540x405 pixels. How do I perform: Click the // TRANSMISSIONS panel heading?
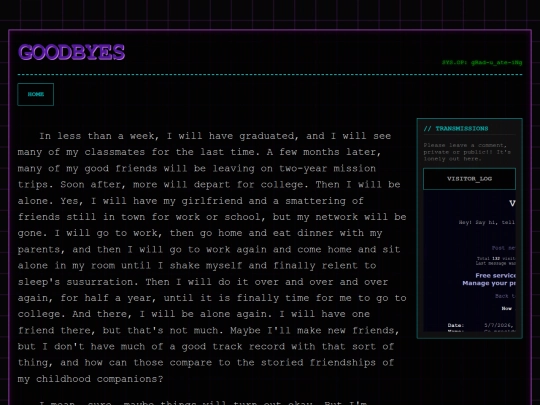pos(456,128)
